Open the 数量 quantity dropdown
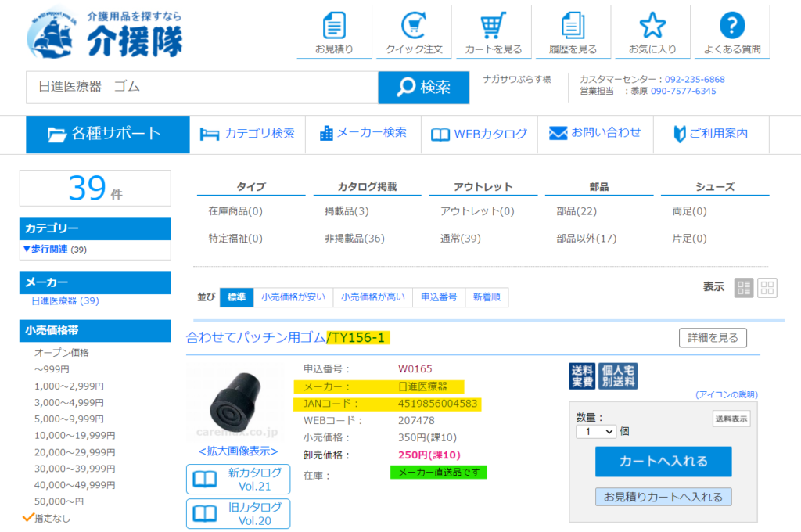Image resolution: width=801 pixels, height=532 pixels. click(596, 431)
